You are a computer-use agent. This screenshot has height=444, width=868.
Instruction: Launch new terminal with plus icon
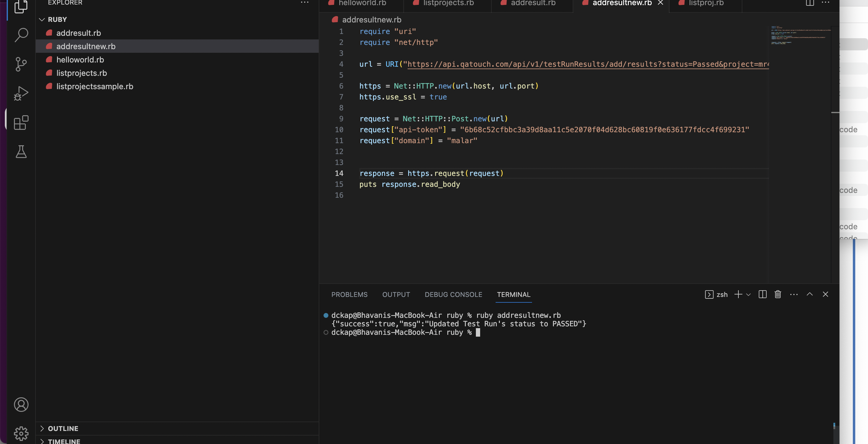point(738,294)
